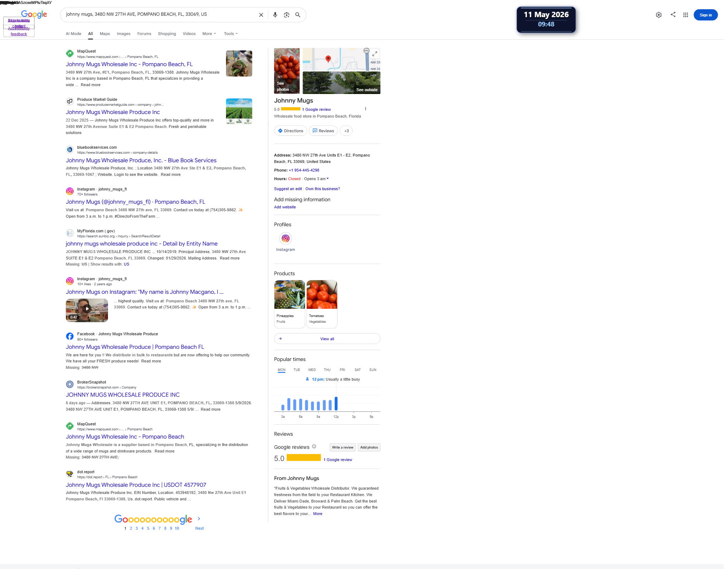728x569 pixels.
Task: Expand the map with the fullscreen icon
Action: (375, 54)
